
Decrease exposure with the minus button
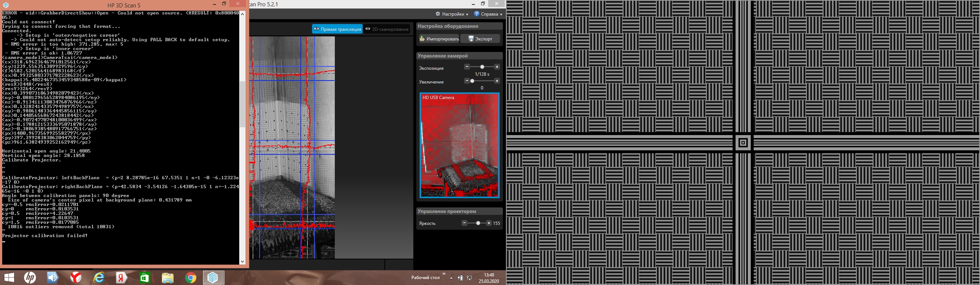[x=467, y=67]
